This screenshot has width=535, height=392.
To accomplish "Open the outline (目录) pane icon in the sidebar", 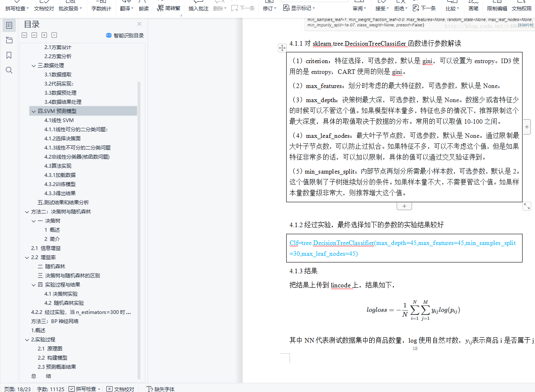I will [x=9, y=25].
